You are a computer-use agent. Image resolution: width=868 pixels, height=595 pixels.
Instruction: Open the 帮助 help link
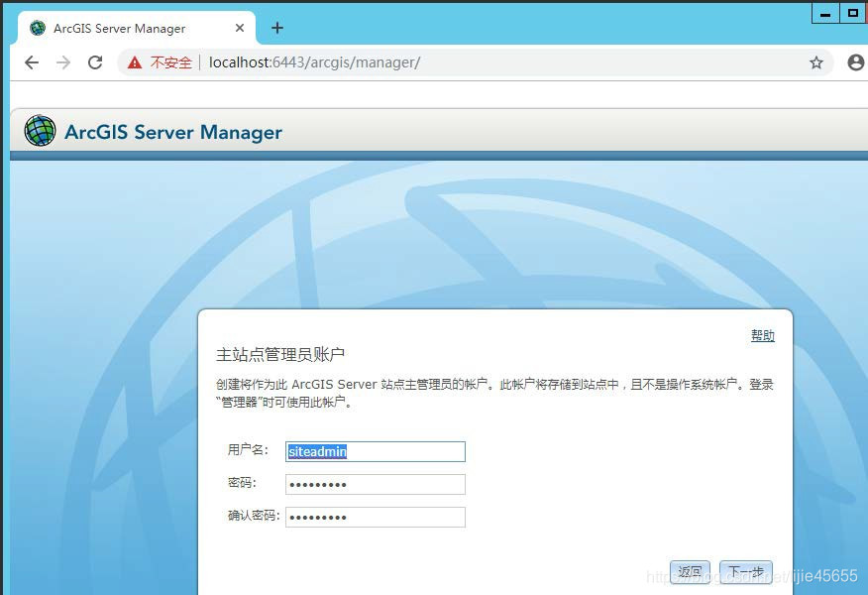(x=762, y=335)
